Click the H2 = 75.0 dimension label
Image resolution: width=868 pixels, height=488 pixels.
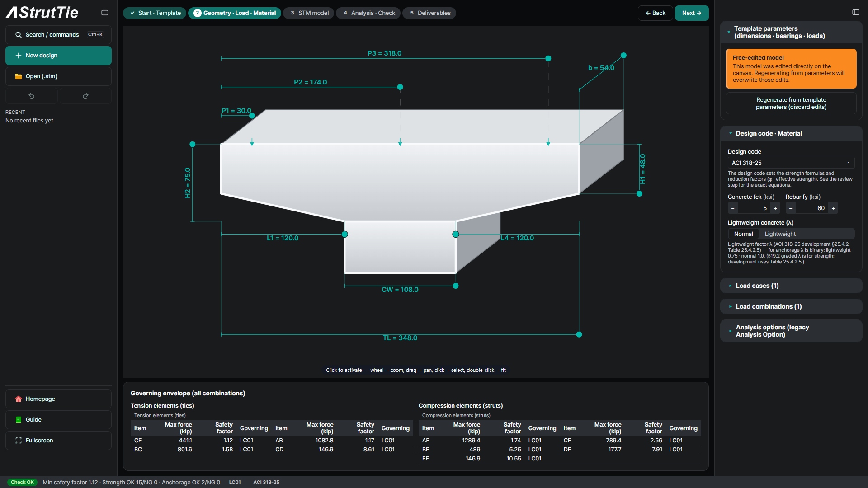[x=188, y=183]
